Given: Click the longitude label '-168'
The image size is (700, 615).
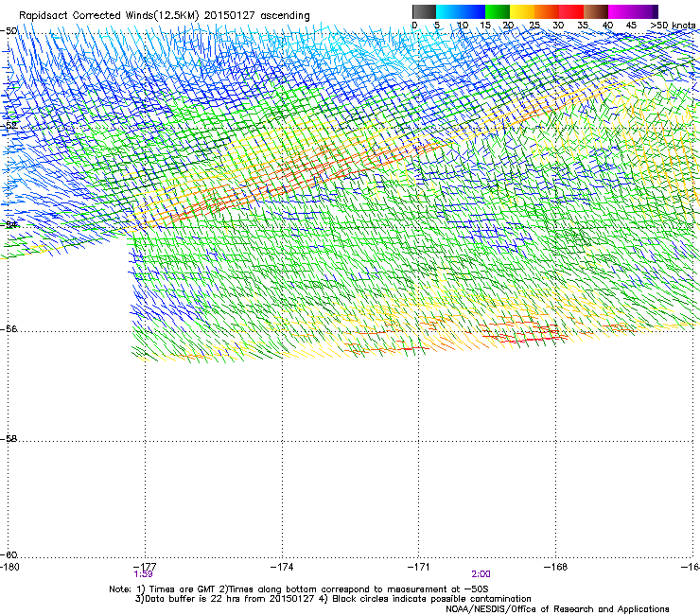Looking at the screenshot, I should pyautogui.click(x=556, y=567).
